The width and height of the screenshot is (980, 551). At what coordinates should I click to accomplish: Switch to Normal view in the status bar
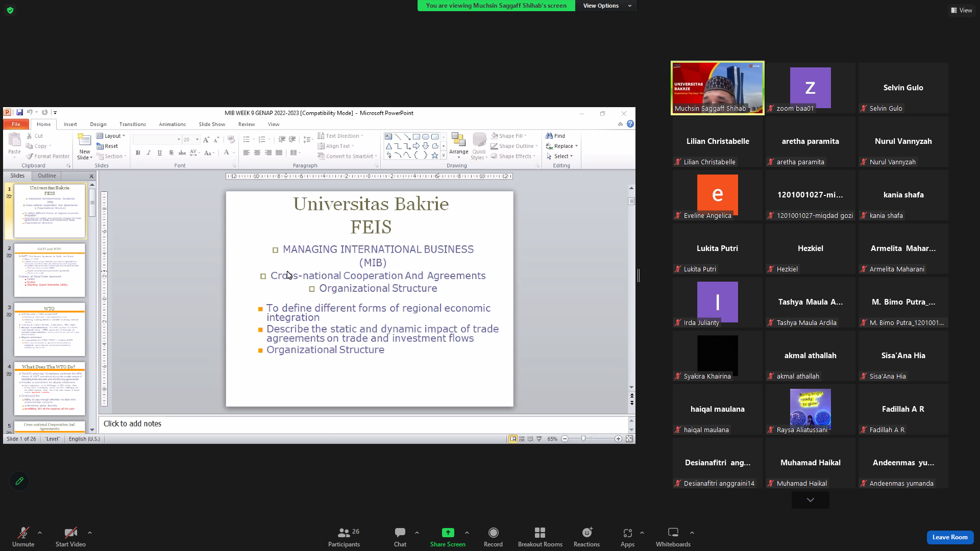[513, 439]
